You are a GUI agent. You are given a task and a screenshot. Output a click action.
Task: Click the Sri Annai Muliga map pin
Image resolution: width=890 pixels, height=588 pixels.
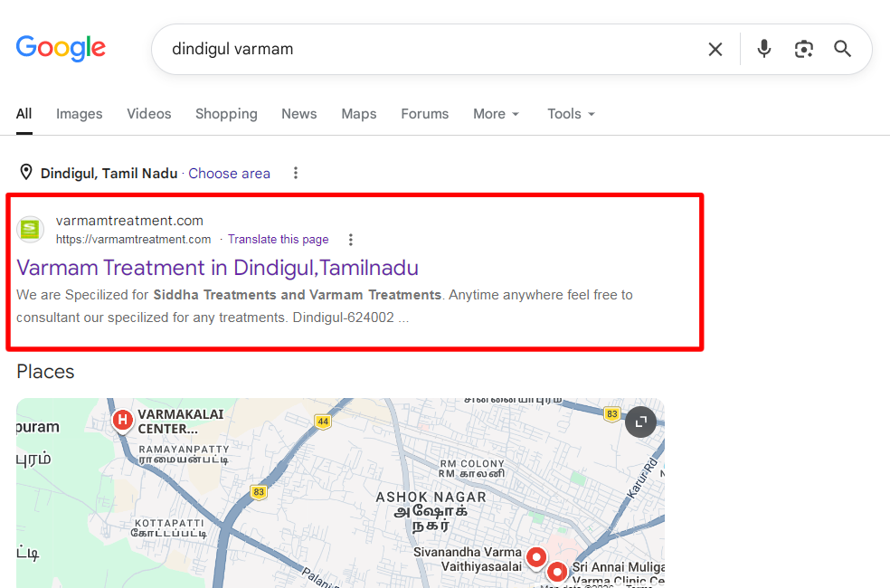pos(557,572)
